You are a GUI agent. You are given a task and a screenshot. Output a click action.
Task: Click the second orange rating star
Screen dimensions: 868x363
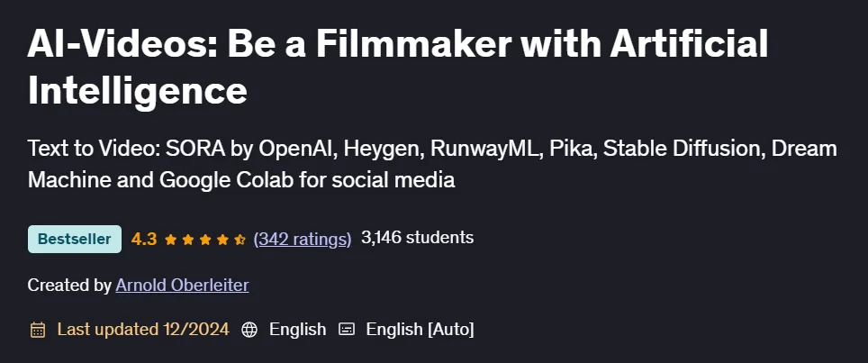[187, 239]
